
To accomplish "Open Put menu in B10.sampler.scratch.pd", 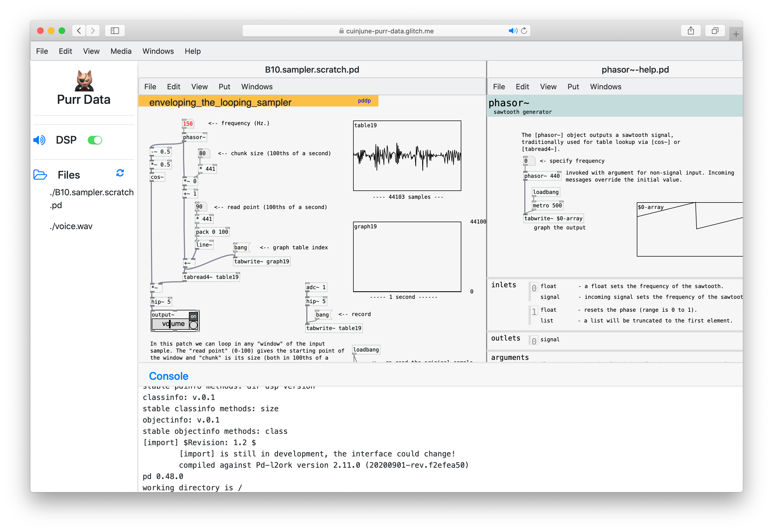I will [224, 87].
